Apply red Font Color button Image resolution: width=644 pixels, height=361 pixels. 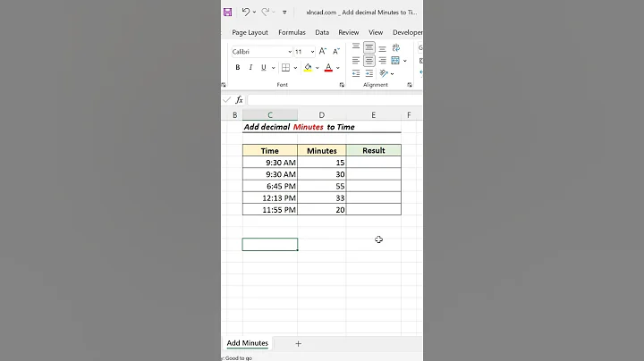pos(328,67)
